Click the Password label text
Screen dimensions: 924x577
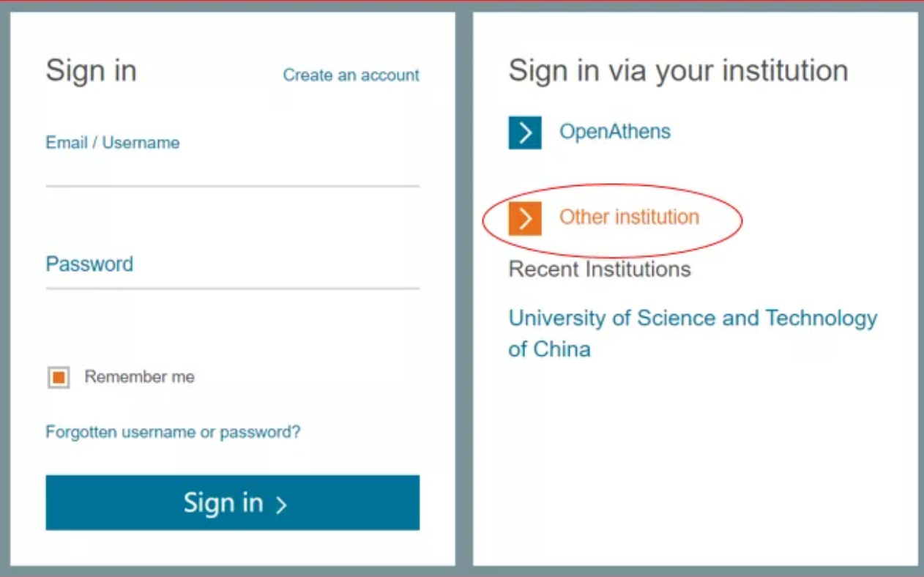tap(89, 264)
